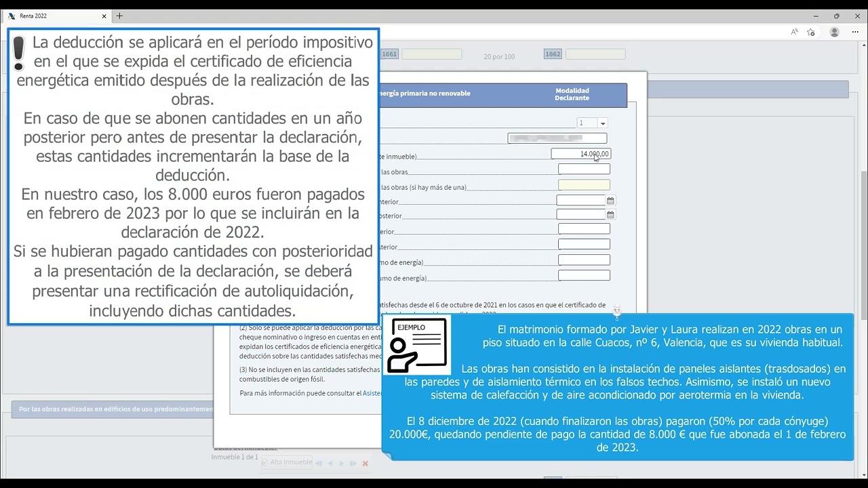The width and height of the screenshot is (868, 488).
Task: Click the Read aloud icon in address bar
Action: pyautogui.click(x=795, y=32)
